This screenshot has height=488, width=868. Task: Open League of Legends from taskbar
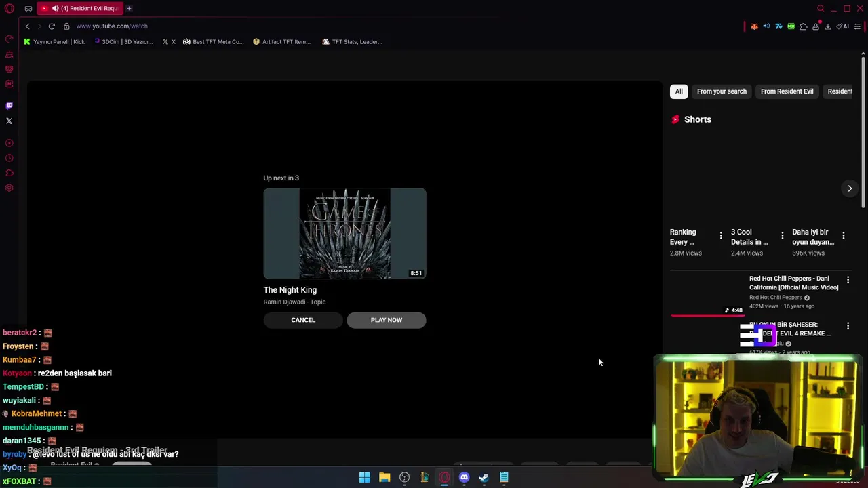(425, 477)
